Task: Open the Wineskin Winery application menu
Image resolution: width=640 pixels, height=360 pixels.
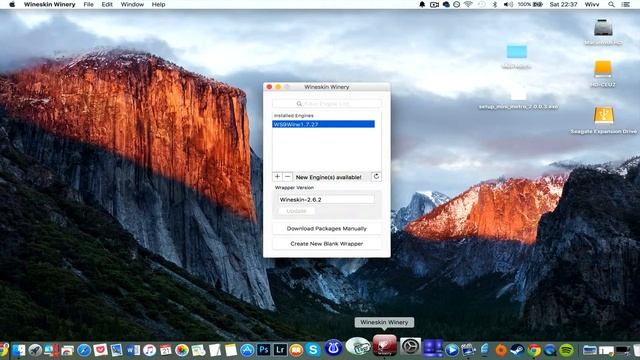Action: pyautogui.click(x=49, y=4)
